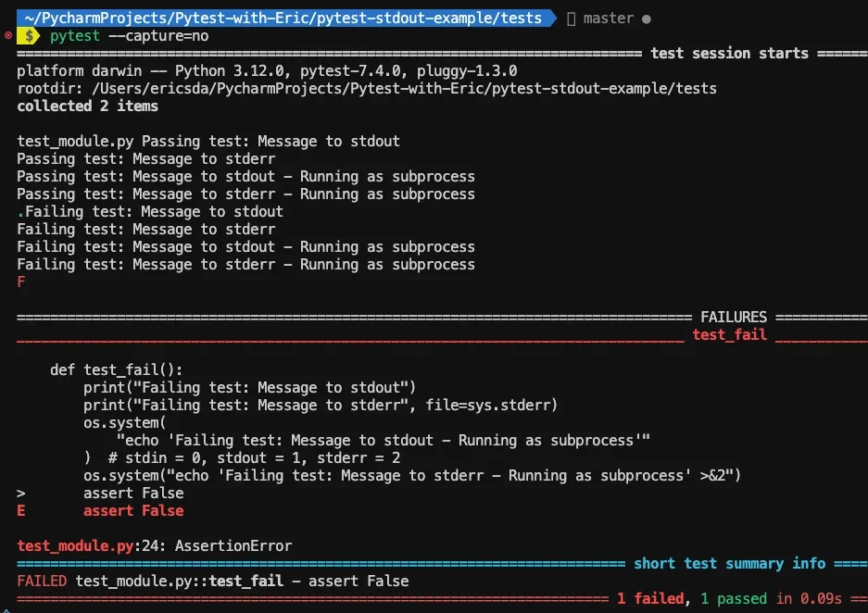Click the rootdir path line

[367, 89]
